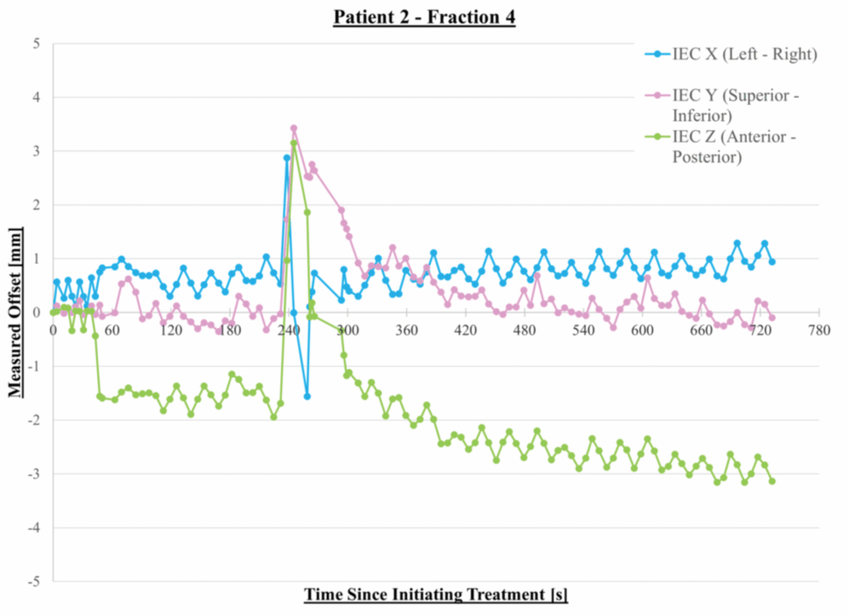Click the green IEC Z legend marker
The width and height of the screenshot is (849, 616).
tap(657, 136)
